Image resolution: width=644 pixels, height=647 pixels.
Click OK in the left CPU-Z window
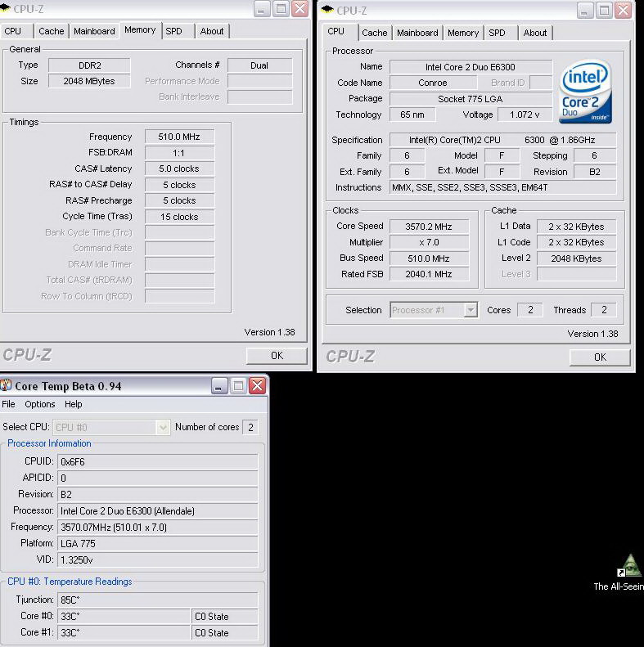[x=277, y=356]
